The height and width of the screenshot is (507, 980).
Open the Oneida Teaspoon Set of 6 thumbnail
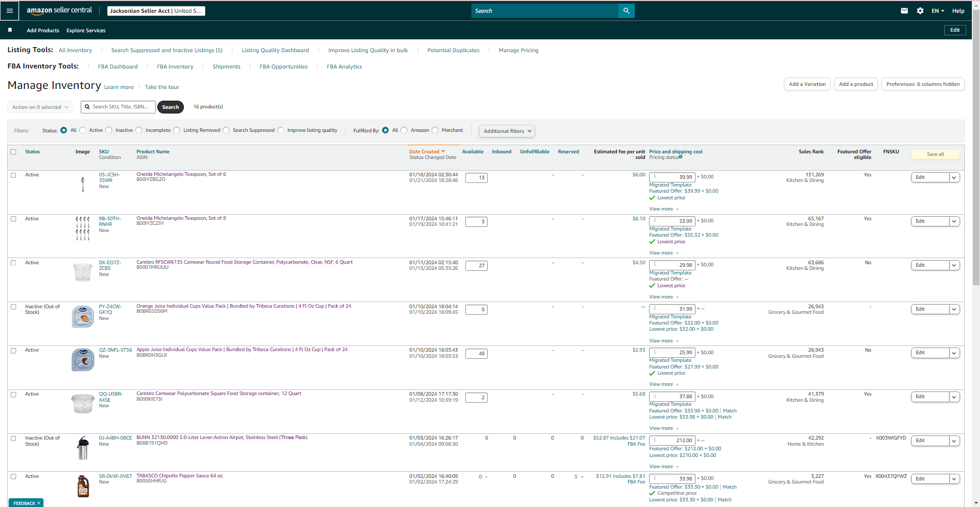(83, 184)
